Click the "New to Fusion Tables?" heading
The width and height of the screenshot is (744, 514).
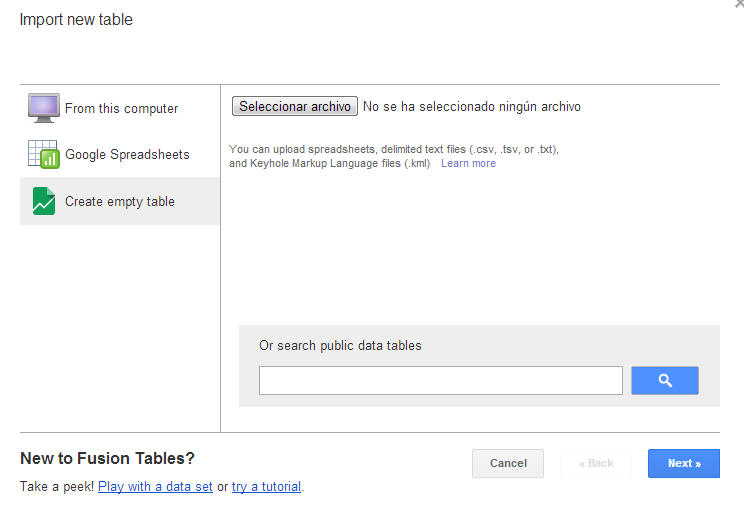click(x=107, y=459)
